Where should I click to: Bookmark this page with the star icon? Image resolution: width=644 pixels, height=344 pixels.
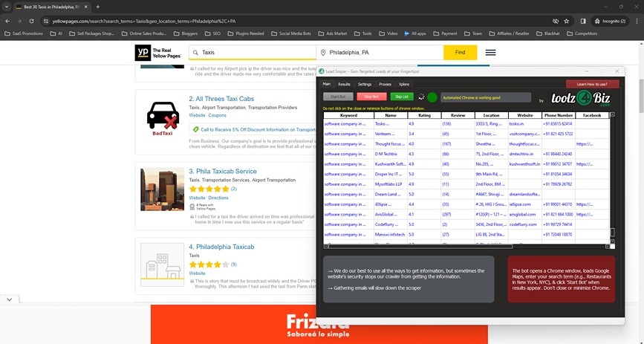click(566, 21)
